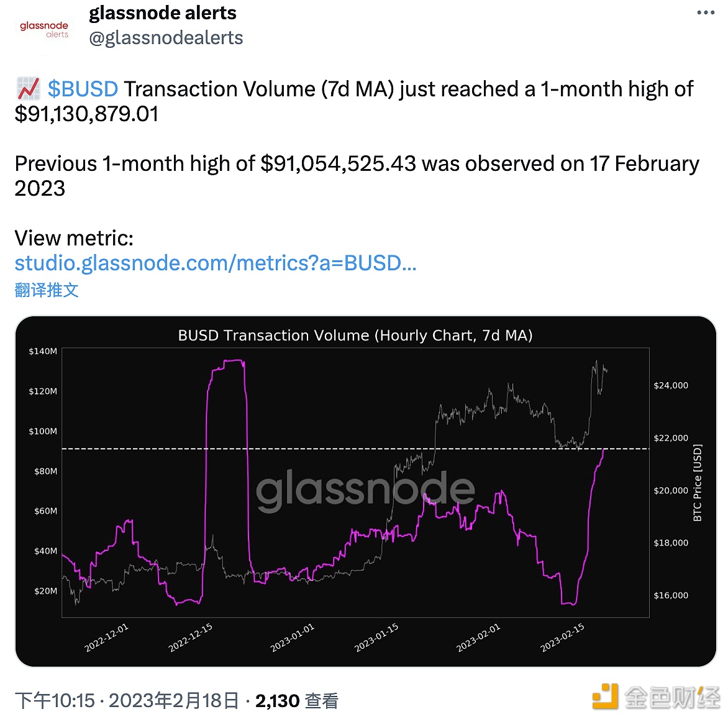Open the @glassnodealerts handle
728x717 pixels.
[166, 38]
